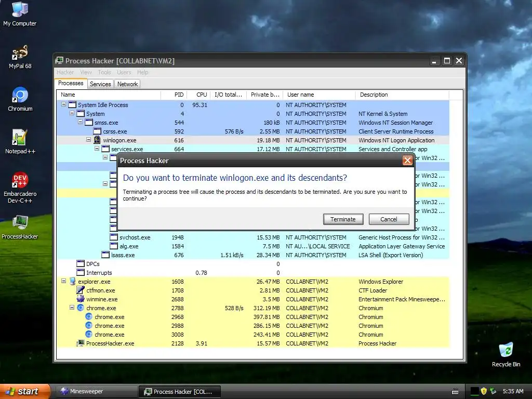
Task: Sort by the Description column header
Action: click(x=403, y=95)
